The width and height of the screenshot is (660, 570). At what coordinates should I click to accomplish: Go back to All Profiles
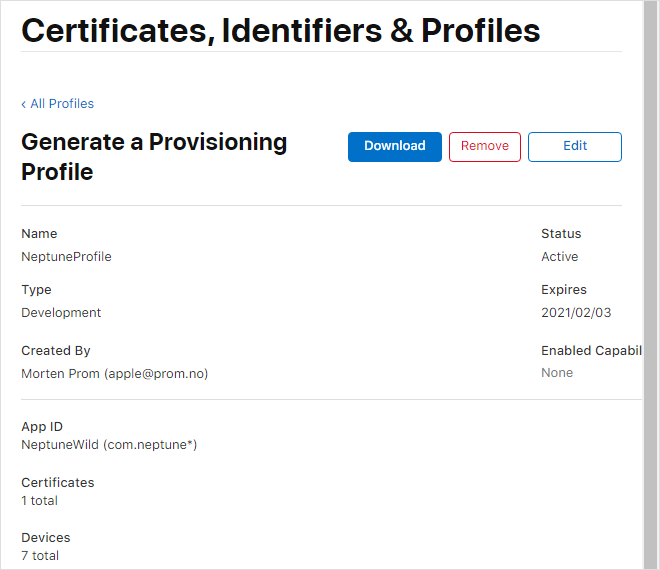[x=61, y=104]
